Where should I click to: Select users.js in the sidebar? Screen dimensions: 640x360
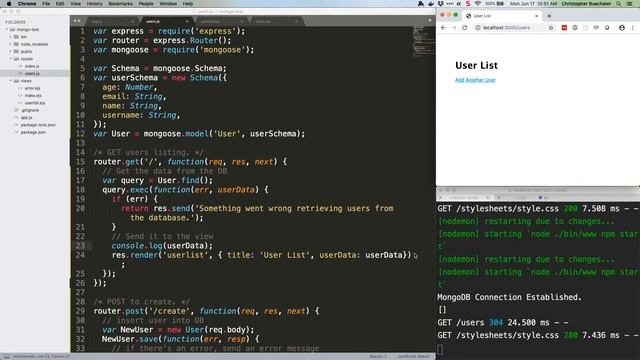click(x=32, y=73)
